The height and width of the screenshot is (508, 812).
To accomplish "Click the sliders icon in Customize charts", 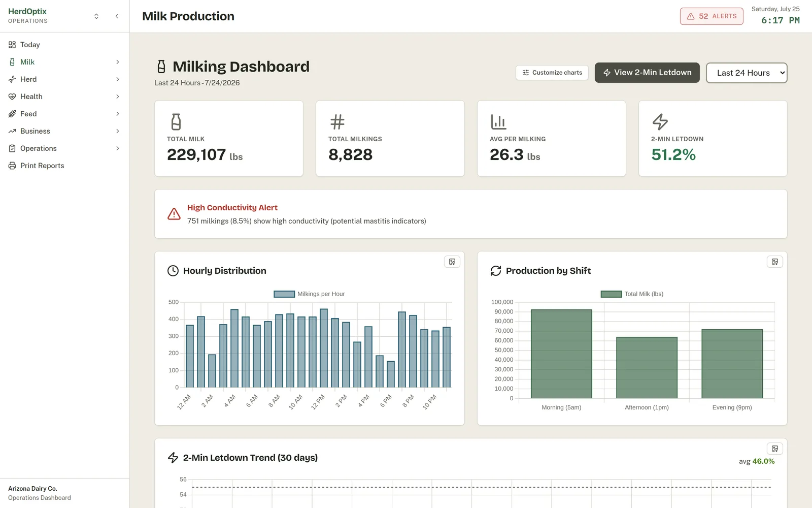I will click(526, 73).
